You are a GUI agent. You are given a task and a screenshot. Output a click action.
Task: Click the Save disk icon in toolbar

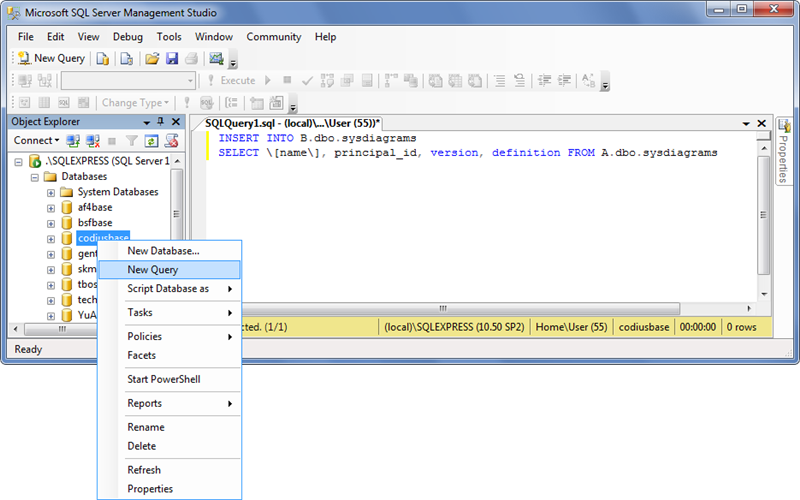tap(172, 58)
